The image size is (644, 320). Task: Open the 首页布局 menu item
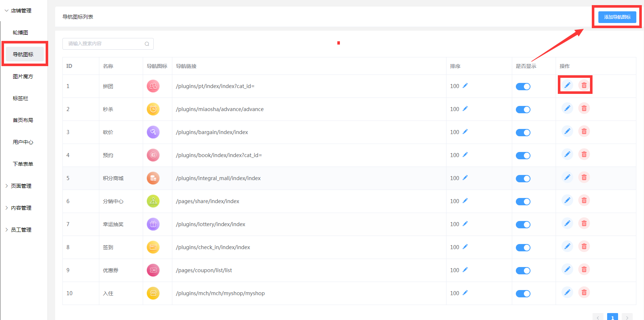23,120
